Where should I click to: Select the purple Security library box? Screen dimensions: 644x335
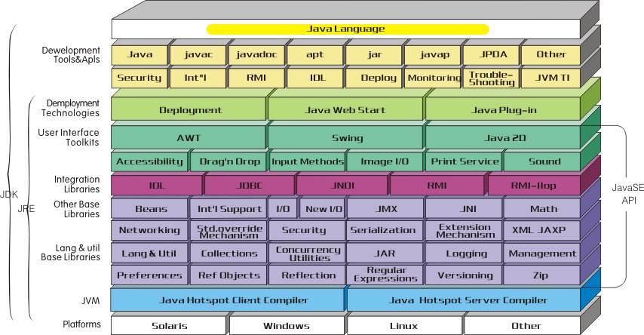(307, 231)
